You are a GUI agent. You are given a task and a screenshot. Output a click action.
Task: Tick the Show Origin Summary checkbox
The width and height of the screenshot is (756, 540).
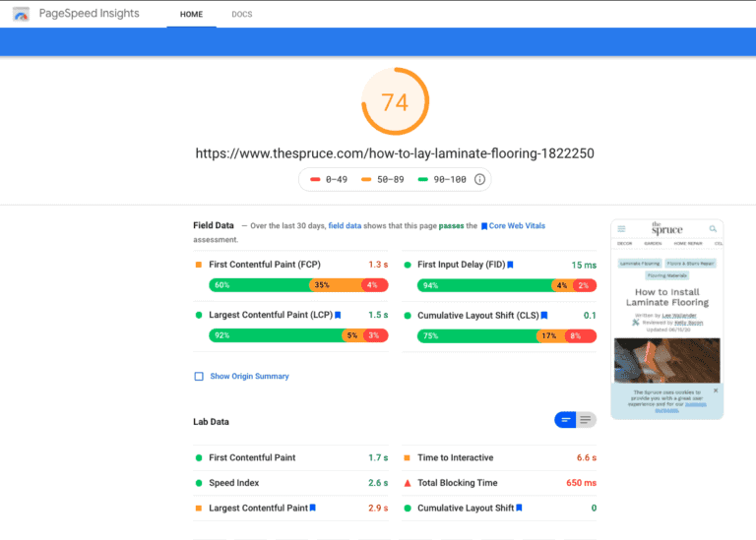pyautogui.click(x=199, y=376)
